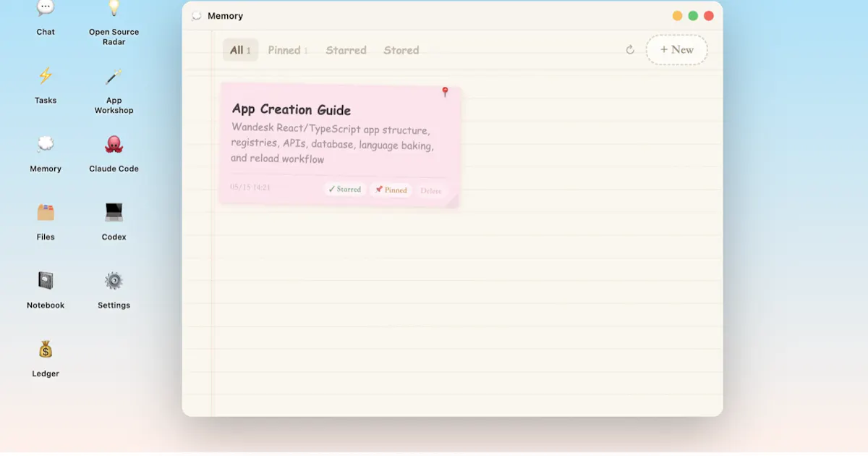The height and width of the screenshot is (456, 868).
Task: Launch the Codex laptop icon
Action: [114, 212]
